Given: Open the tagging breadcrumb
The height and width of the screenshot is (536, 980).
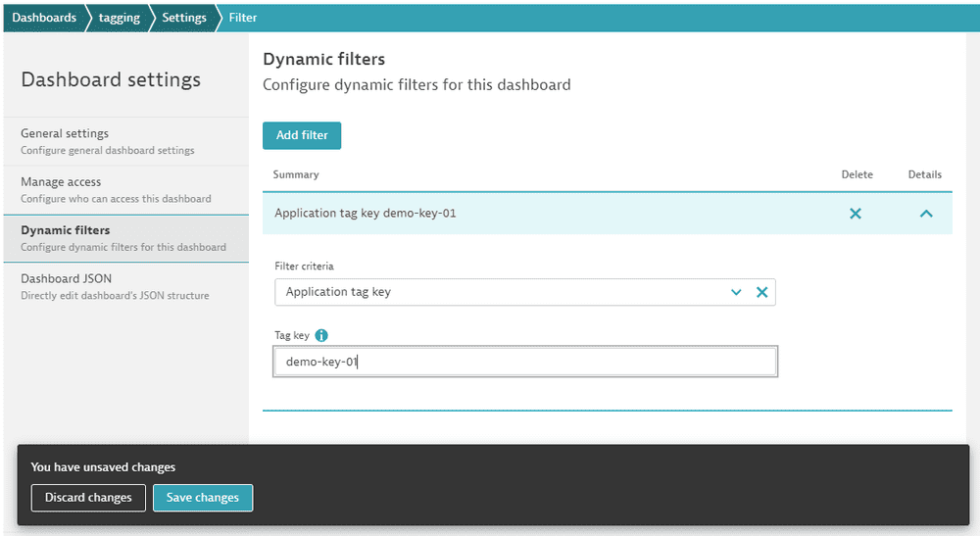Looking at the screenshot, I should [x=119, y=18].
